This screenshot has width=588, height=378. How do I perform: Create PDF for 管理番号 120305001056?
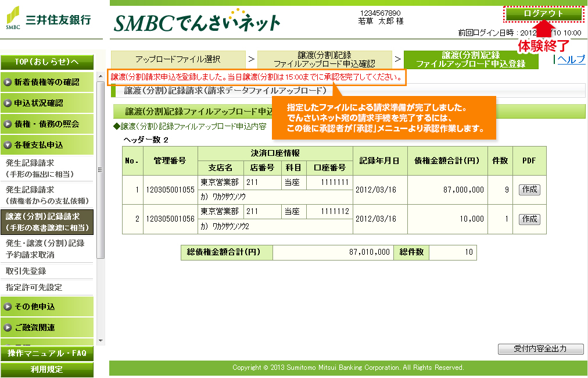pyautogui.click(x=529, y=219)
